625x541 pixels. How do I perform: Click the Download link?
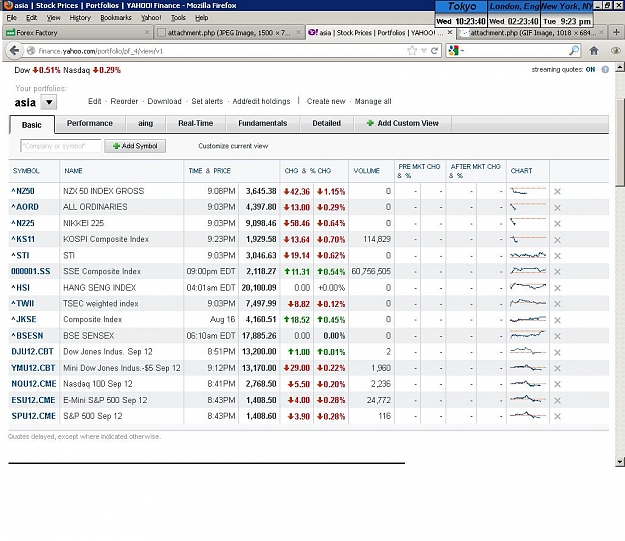pos(164,101)
